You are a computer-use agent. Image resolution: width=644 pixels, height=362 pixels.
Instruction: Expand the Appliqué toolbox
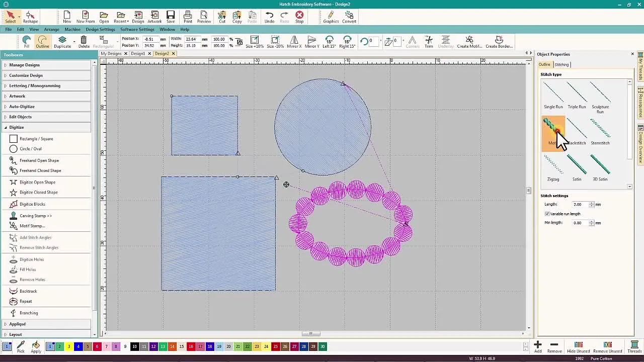coord(47,324)
